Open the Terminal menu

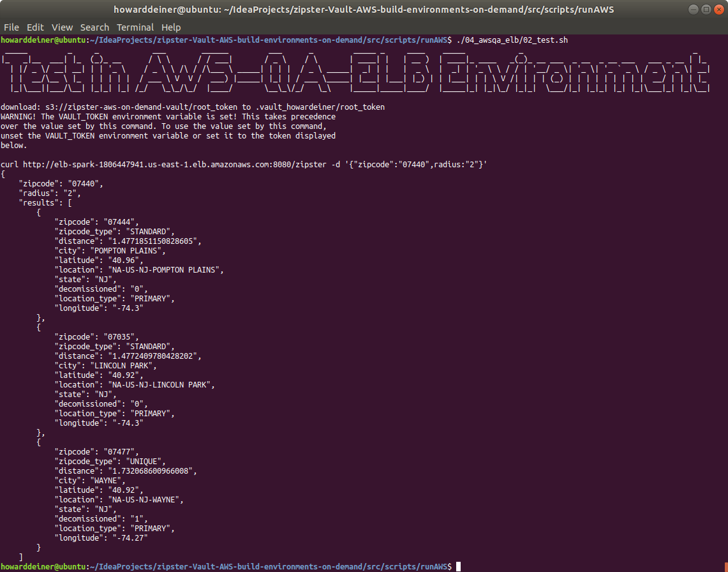(135, 27)
